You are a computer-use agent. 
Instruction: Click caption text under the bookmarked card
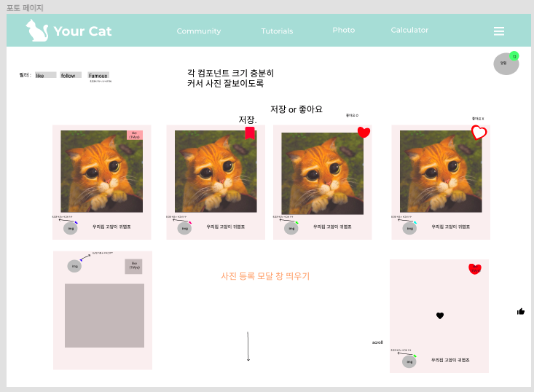(x=226, y=227)
